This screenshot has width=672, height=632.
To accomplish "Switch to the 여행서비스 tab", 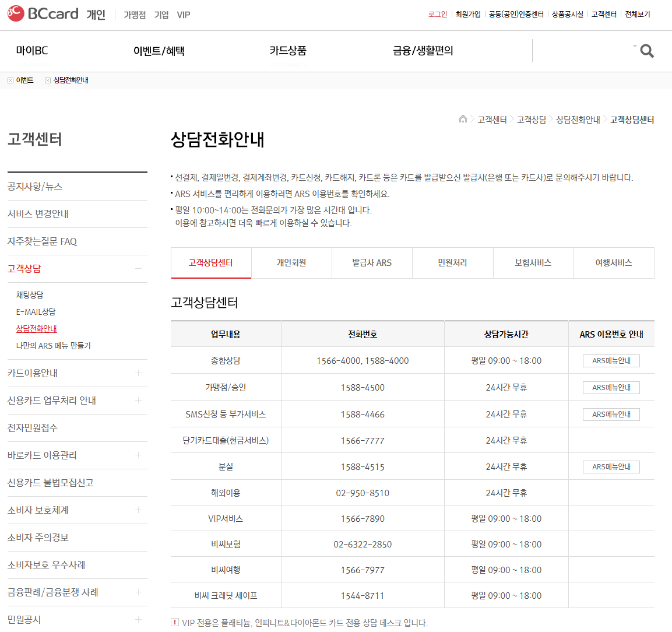I will (x=614, y=263).
